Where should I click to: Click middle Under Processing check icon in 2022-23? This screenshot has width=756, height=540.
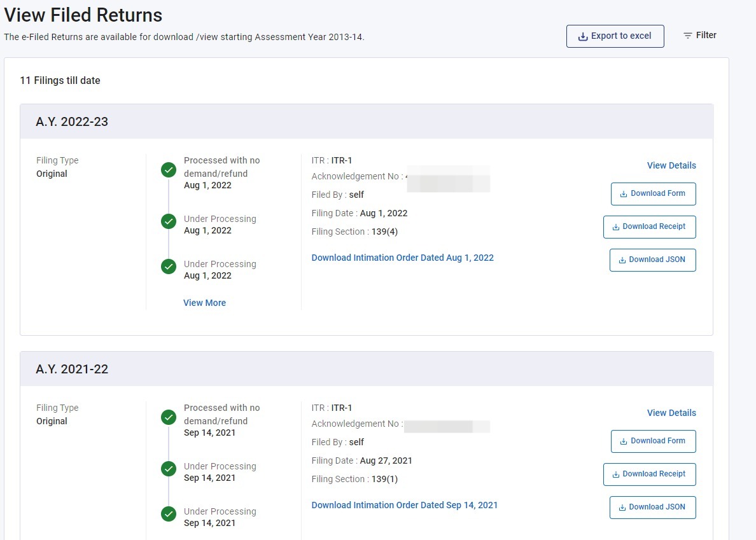(x=169, y=221)
